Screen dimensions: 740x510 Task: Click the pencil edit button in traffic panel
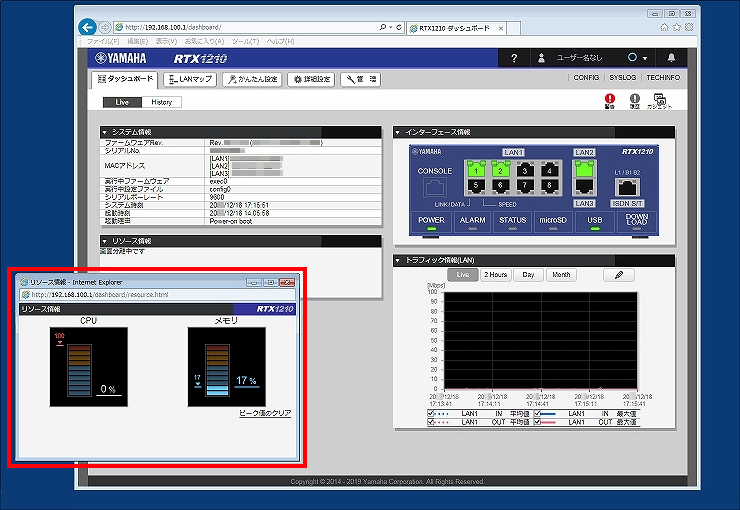pyautogui.click(x=619, y=275)
